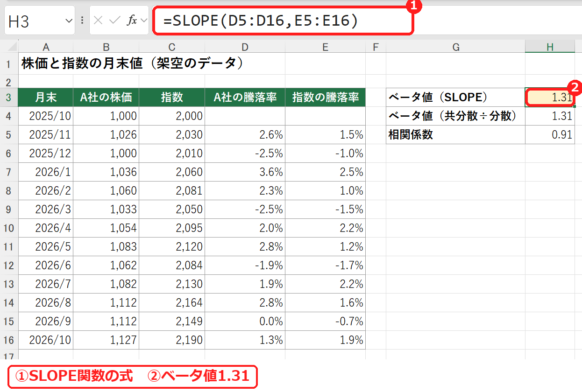Select the index cell 2,095
582x392 pixels.
click(172, 228)
